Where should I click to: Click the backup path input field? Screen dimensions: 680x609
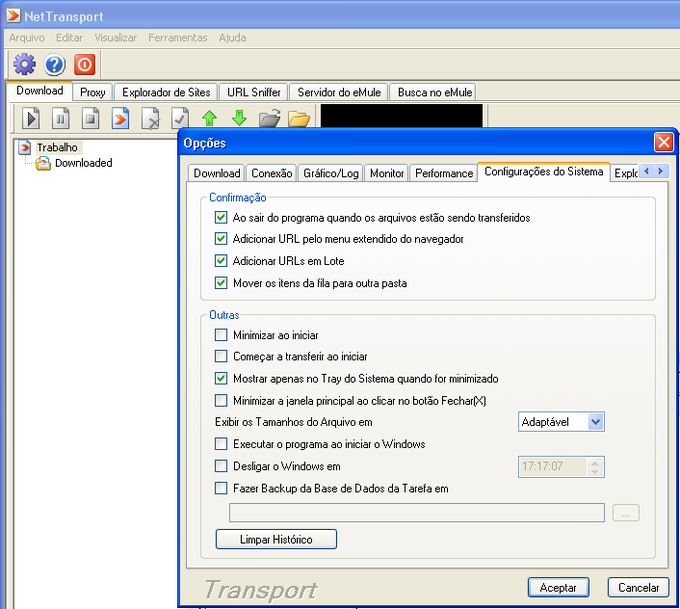tap(417, 513)
